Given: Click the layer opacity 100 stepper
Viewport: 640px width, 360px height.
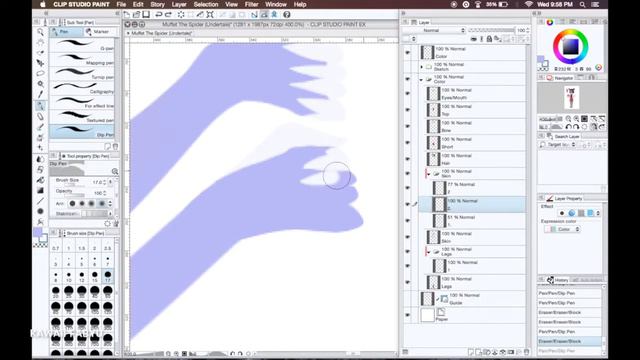Looking at the screenshot, I should [x=528, y=30].
